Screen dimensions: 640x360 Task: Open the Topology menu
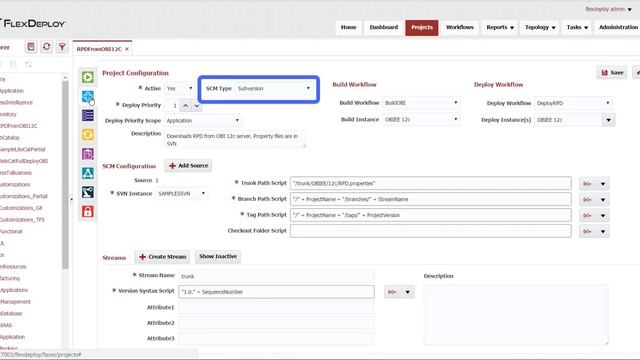pyautogui.click(x=540, y=27)
